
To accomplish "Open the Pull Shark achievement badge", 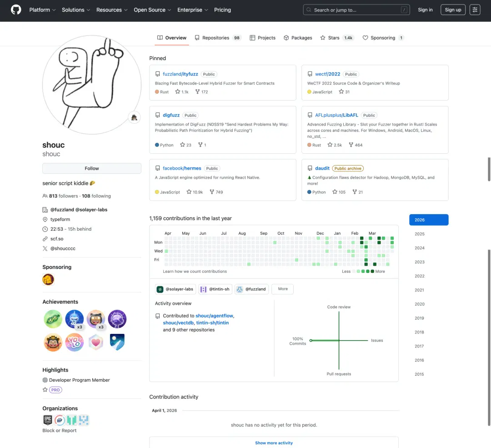I will (75, 319).
